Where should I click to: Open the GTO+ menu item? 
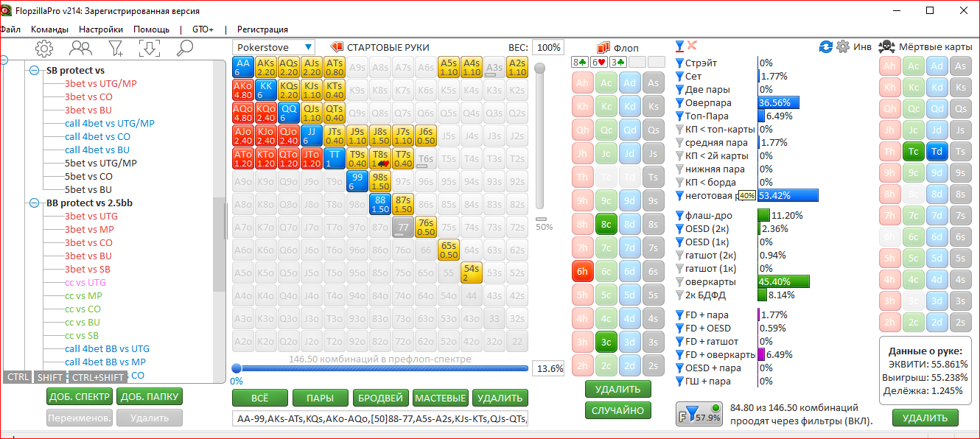(x=203, y=29)
